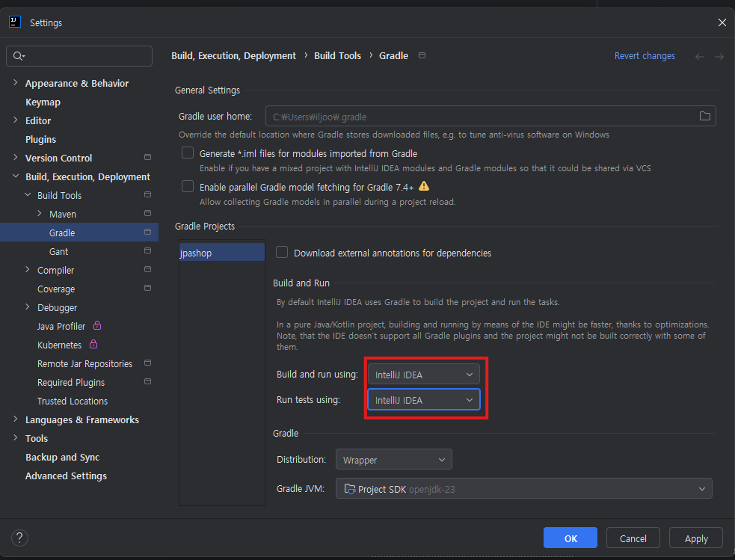Select jpashop in Gradle Projects list
This screenshot has width=735, height=560.
point(222,253)
